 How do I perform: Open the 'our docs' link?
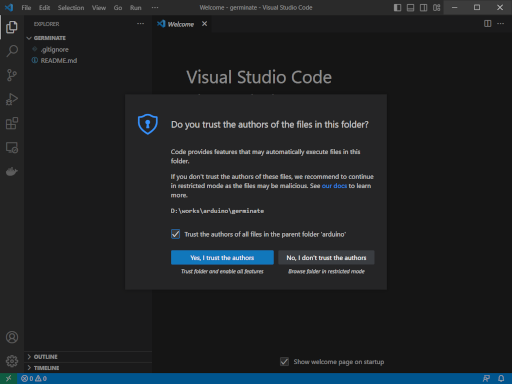(334, 186)
